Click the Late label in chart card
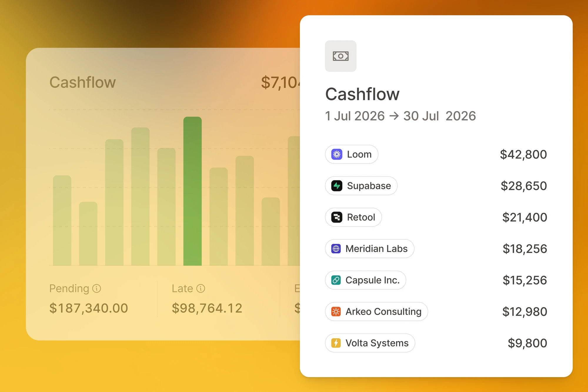This screenshot has width=588, height=392. coord(182,288)
